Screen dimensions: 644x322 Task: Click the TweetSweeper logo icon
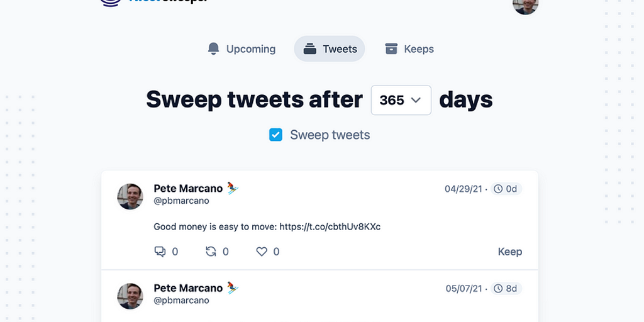coord(111,3)
